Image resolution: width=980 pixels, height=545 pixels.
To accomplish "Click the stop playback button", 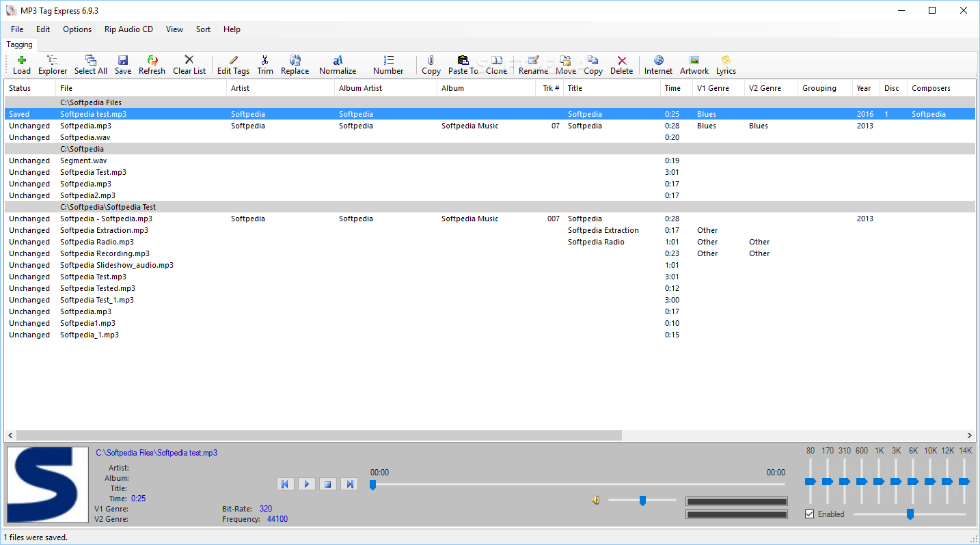I will click(x=328, y=484).
